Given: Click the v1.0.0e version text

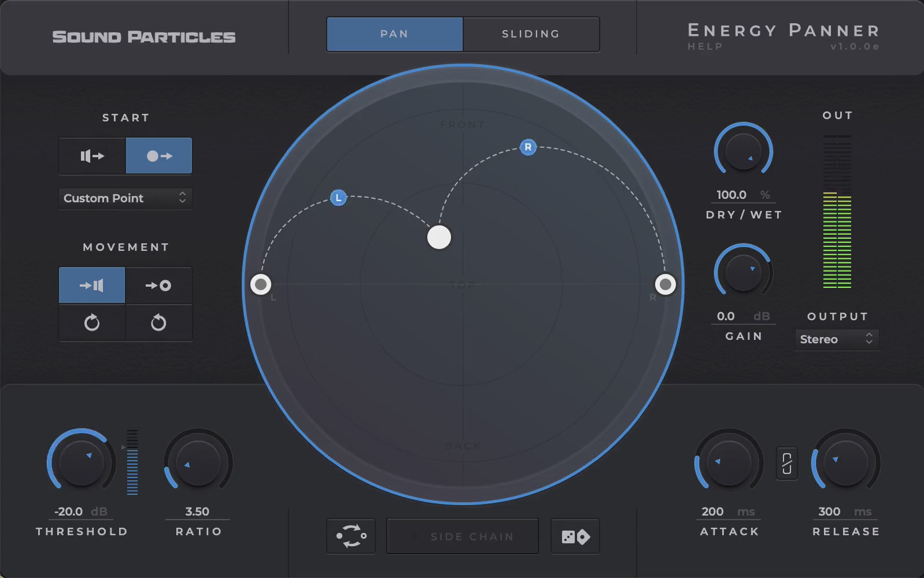Looking at the screenshot, I should [855, 46].
